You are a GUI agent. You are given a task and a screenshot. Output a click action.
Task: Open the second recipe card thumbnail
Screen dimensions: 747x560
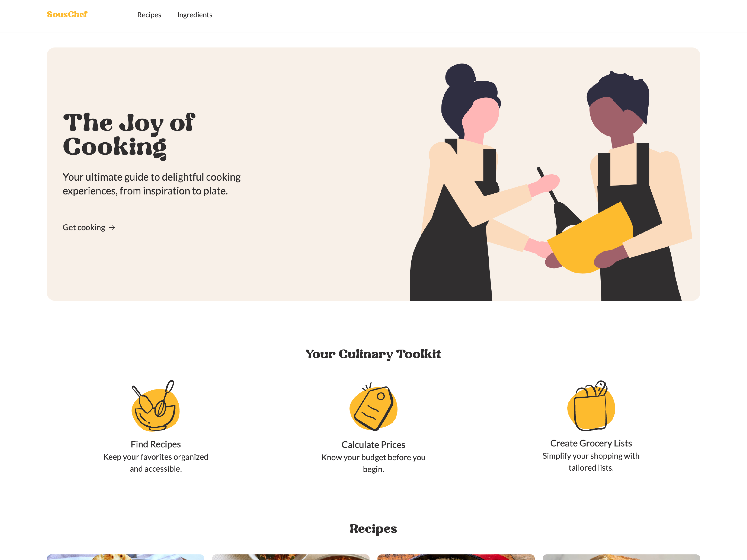pyautogui.click(x=291, y=557)
